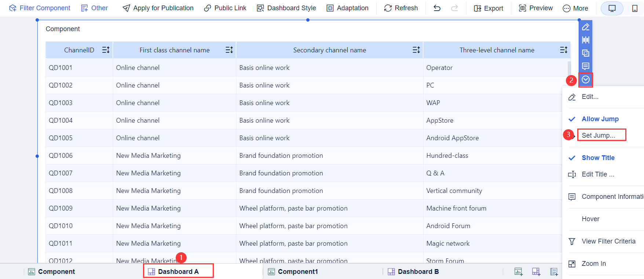Click the column width icon on component toolbar
644x279 pixels.
pos(586,40)
